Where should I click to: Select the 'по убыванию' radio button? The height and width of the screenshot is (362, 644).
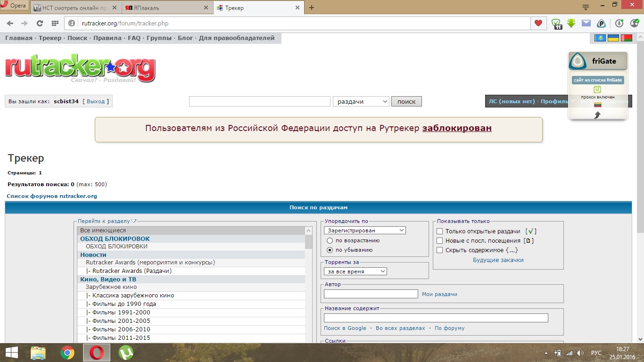[x=330, y=250]
